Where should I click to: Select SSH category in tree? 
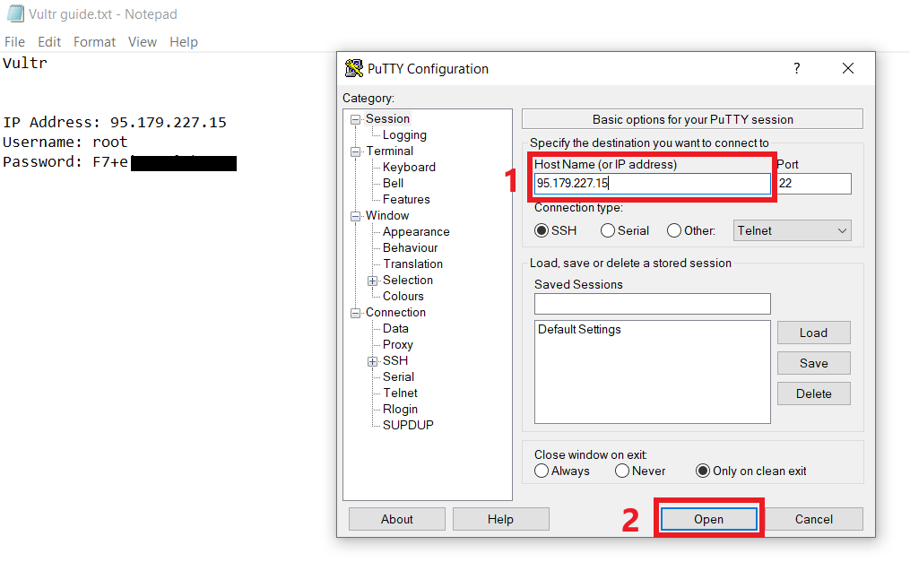point(395,360)
